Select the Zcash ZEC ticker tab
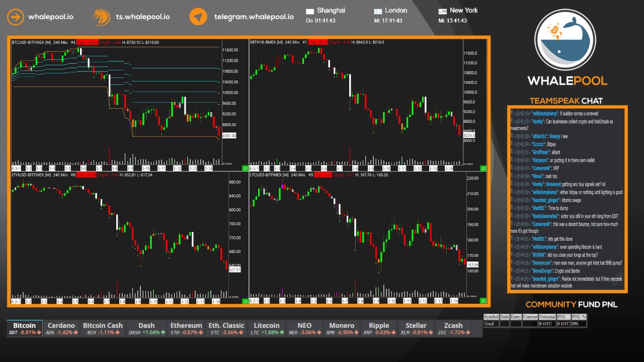Image resolution: width=644 pixels, height=362 pixels. click(453, 329)
